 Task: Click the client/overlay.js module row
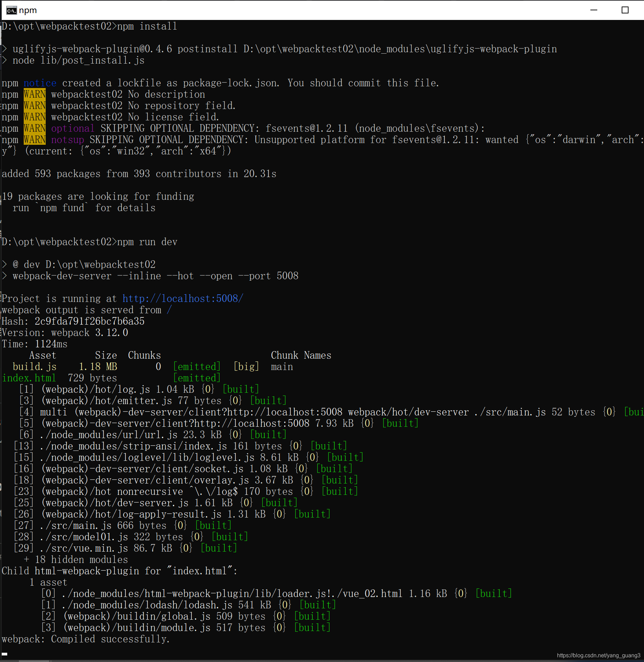coord(186,480)
